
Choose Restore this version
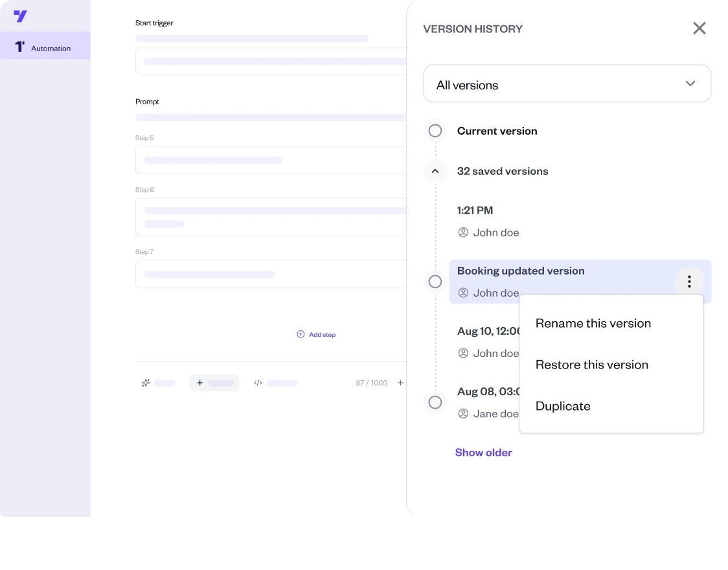pos(591,365)
